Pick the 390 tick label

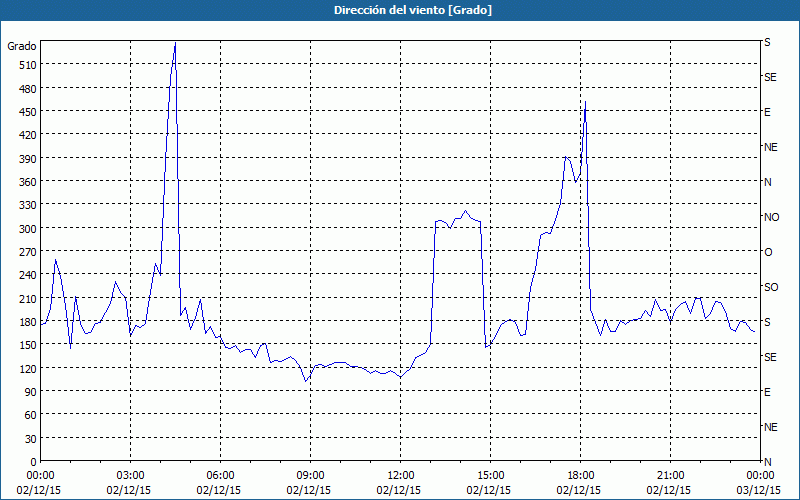pos(28,159)
